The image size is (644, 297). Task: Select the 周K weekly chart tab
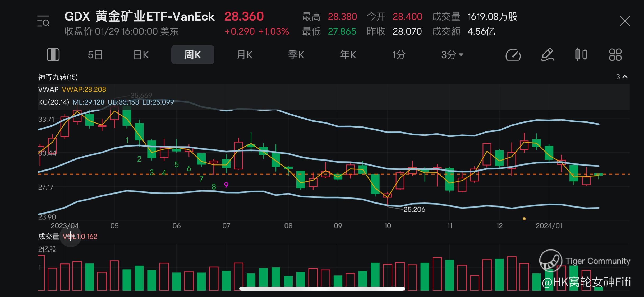tap(192, 55)
